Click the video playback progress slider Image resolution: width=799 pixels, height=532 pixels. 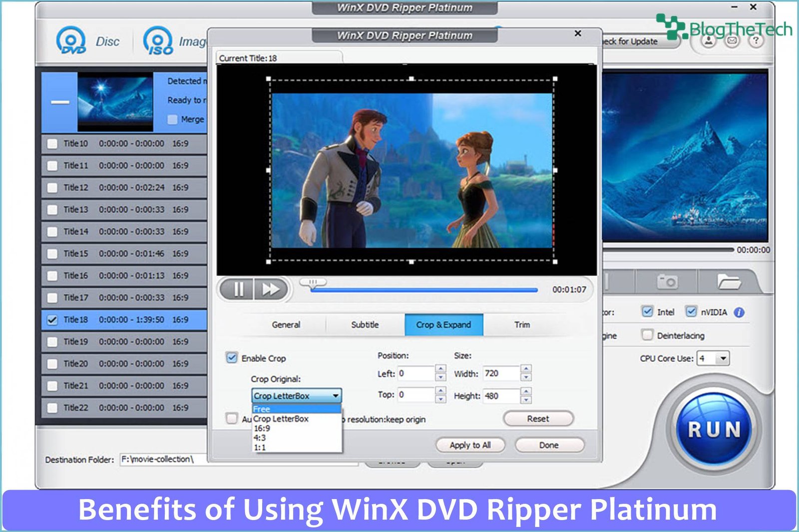click(x=423, y=289)
